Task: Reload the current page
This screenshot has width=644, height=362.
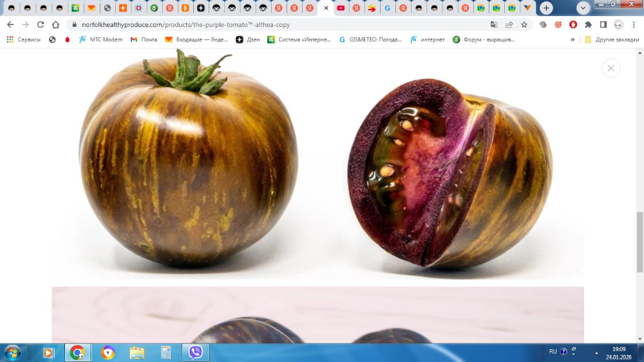Action: [x=41, y=24]
